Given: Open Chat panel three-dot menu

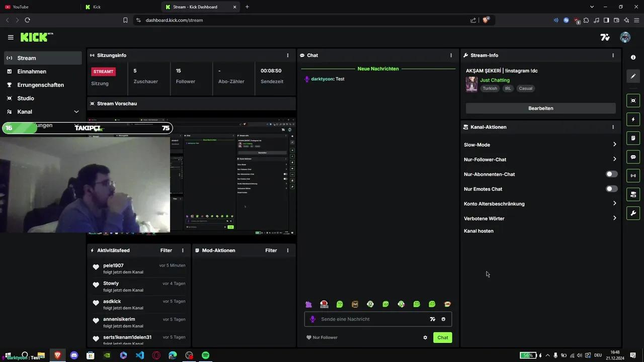Looking at the screenshot, I should (451, 55).
